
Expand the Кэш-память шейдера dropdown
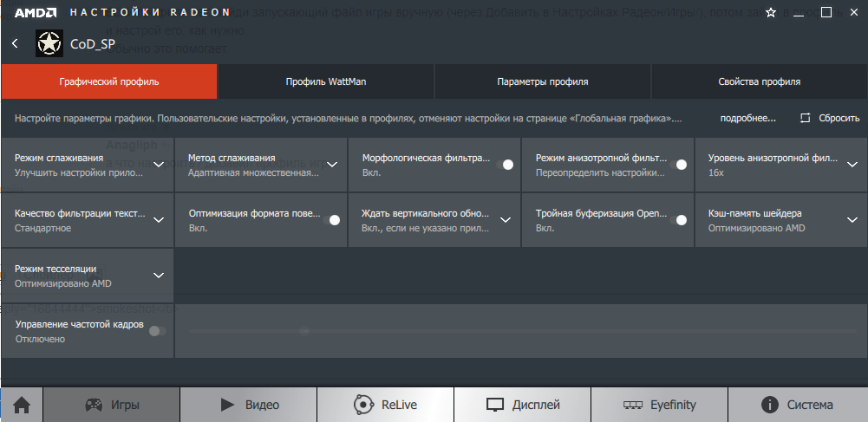pyautogui.click(x=852, y=220)
